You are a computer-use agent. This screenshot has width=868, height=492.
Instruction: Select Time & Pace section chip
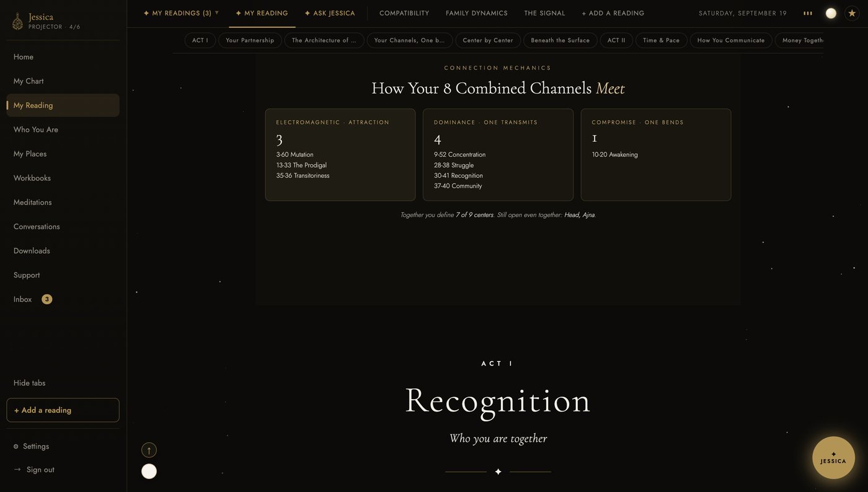click(661, 40)
